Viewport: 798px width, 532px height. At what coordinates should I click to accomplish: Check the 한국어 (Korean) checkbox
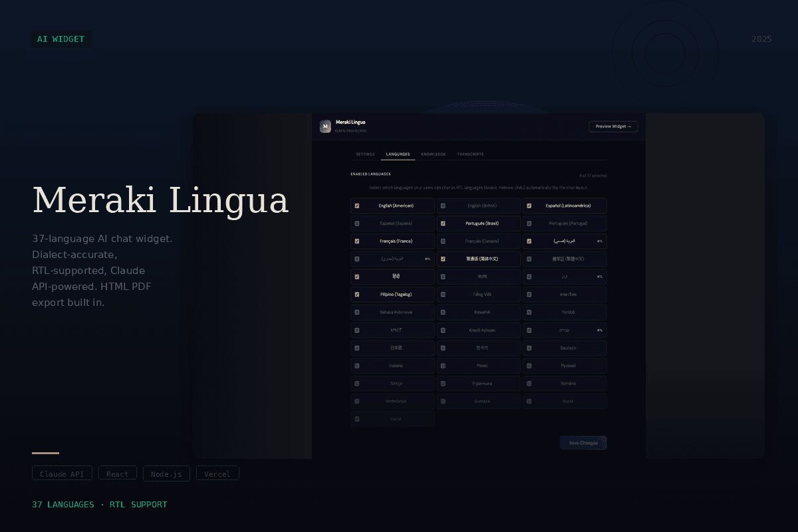[443, 348]
